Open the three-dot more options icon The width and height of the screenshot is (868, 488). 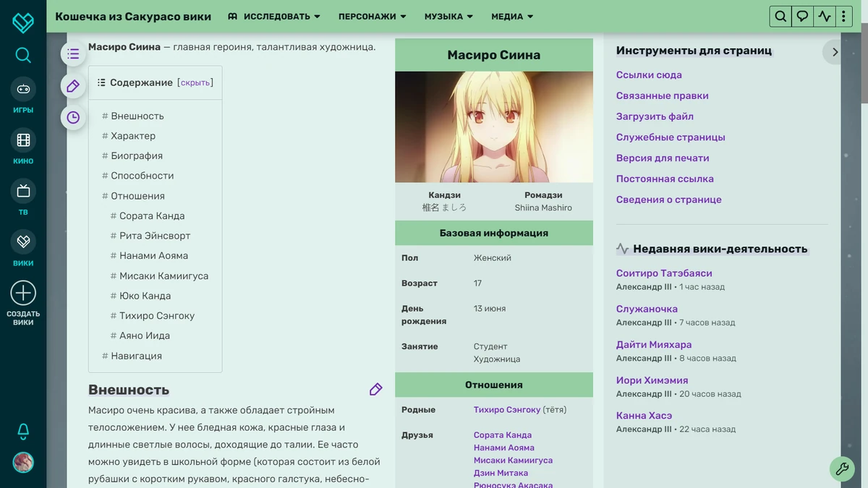click(x=843, y=16)
